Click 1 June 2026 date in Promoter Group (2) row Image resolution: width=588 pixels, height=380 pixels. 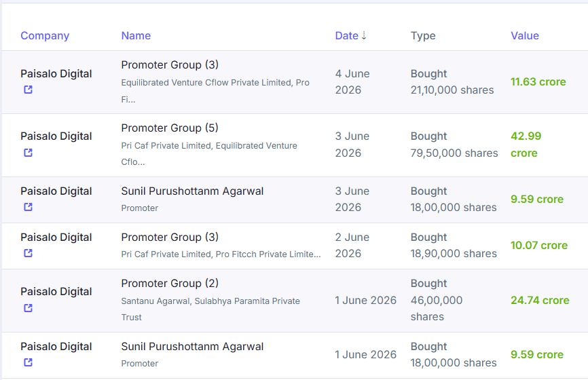pos(365,300)
